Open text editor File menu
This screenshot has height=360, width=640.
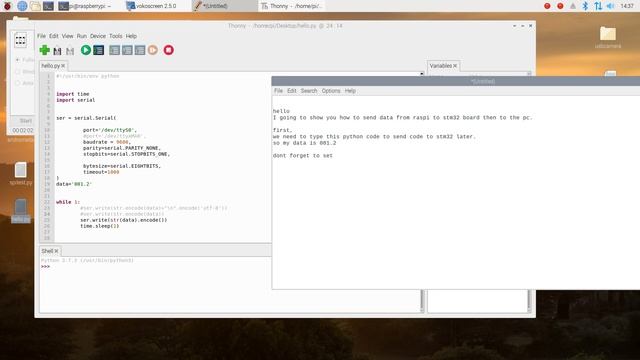[278, 91]
